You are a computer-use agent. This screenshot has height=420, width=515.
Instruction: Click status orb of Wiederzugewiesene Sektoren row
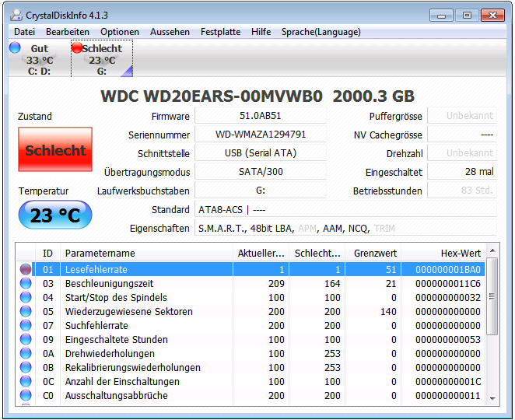point(26,311)
